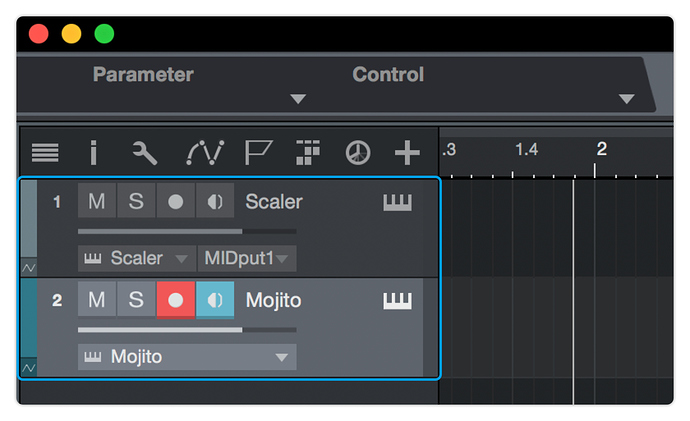Click the wrench options icon
This screenshot has width=690, height=421.
[x=145, y=153]
